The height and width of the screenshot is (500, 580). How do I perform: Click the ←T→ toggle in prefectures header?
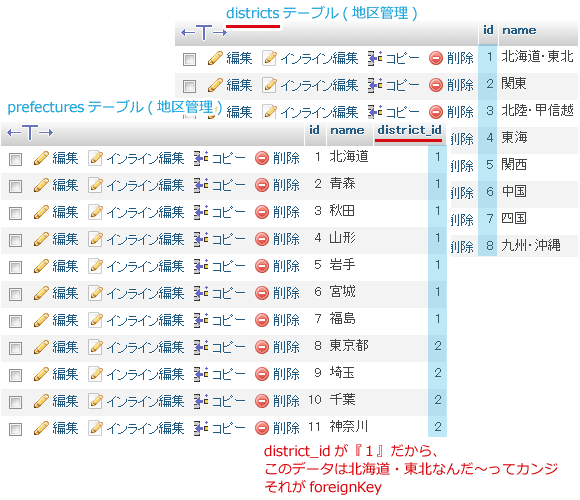coord(30,132)
